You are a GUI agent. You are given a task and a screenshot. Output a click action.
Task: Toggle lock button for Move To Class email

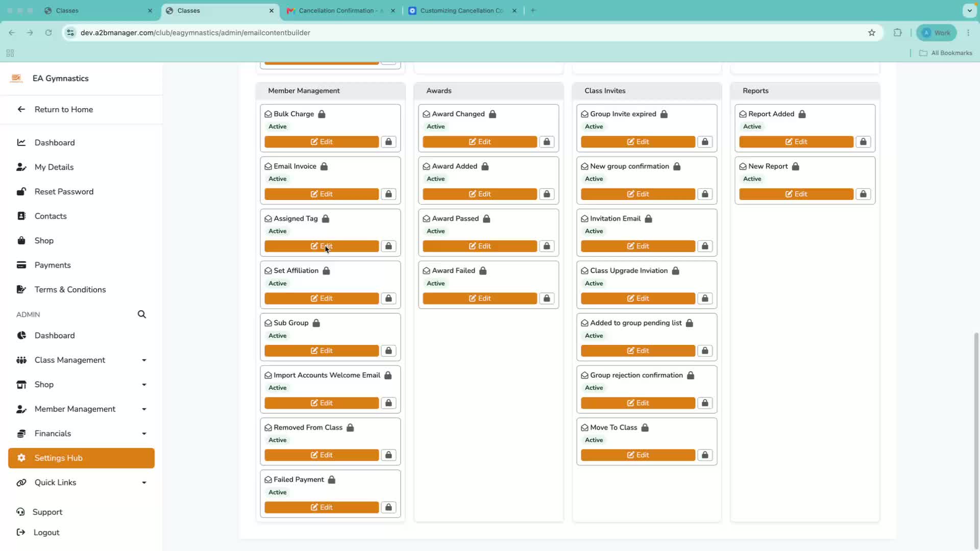[x=705, y=455]
